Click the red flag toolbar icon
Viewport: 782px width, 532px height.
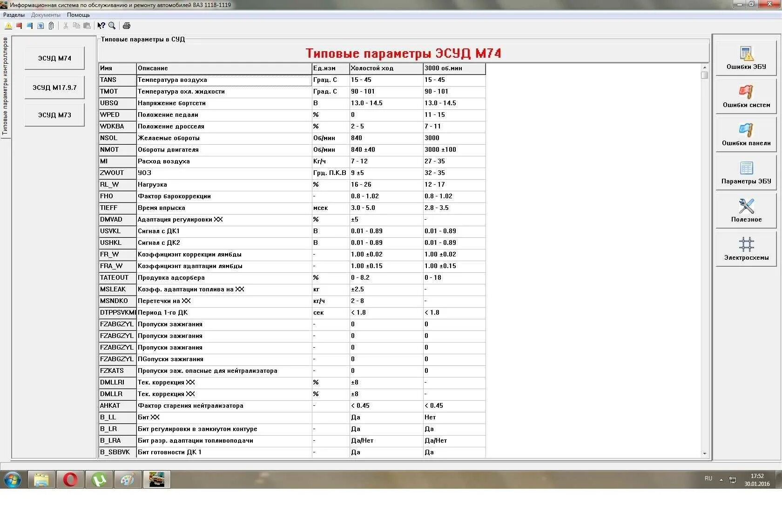click(x=19, y=26)
